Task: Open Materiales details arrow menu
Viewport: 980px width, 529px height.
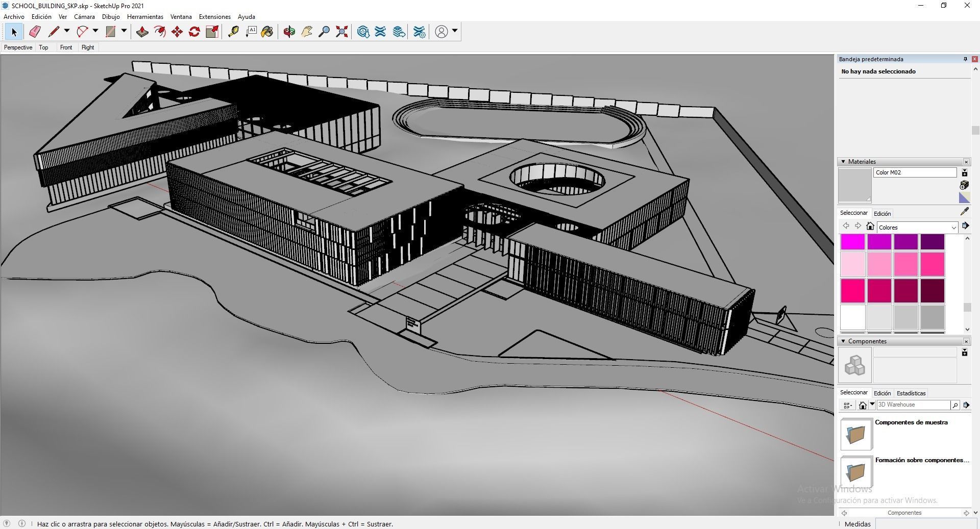Action: 965,226
